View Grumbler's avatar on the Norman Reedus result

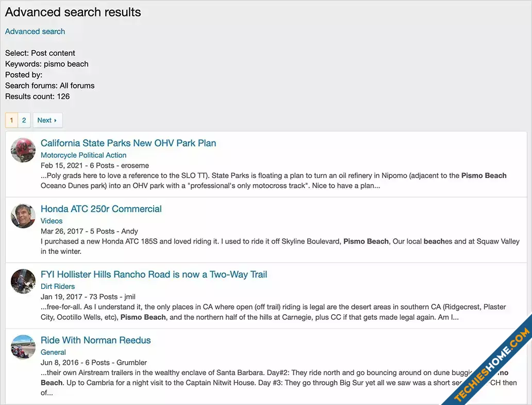(x=23, y=347)
